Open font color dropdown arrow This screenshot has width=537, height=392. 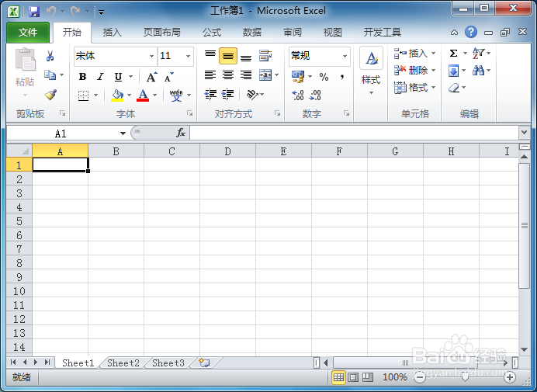tap(154, 95)
